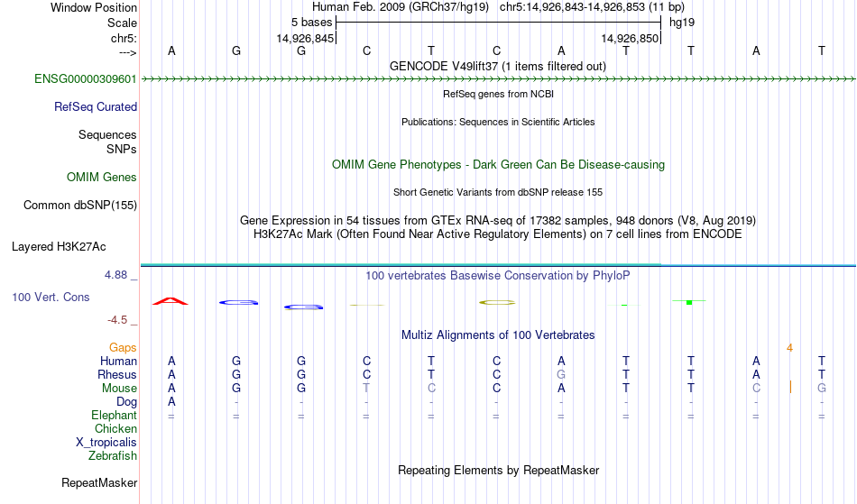Click the 14,926,850 position marker

point(631,38)
